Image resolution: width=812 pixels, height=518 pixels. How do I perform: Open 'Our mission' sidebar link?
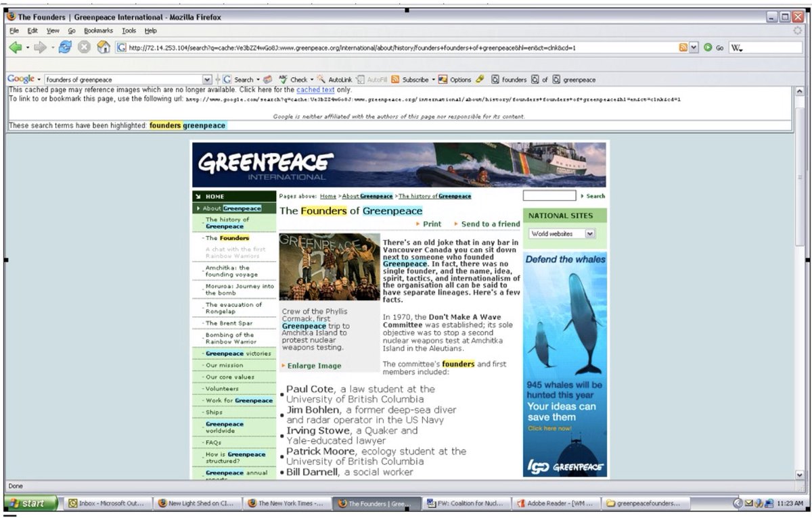pyautogui.click(x=225, y=365)
